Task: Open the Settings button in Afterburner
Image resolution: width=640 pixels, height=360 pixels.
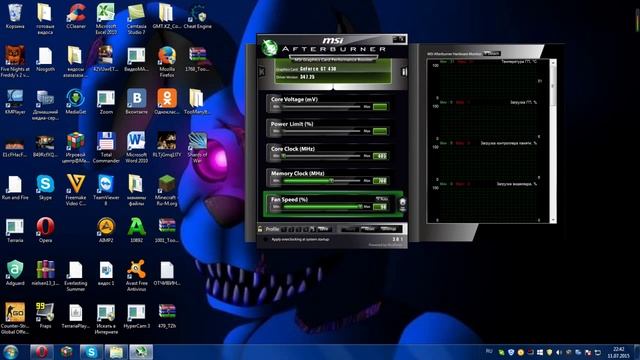Action: 389,229
